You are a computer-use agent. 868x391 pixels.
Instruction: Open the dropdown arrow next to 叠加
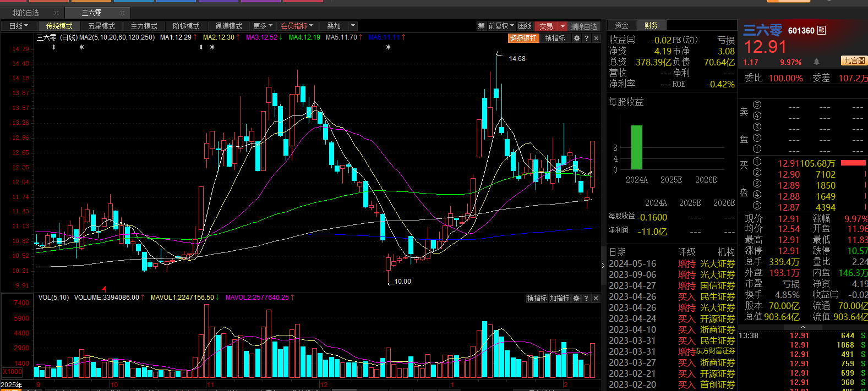[353, 26]
